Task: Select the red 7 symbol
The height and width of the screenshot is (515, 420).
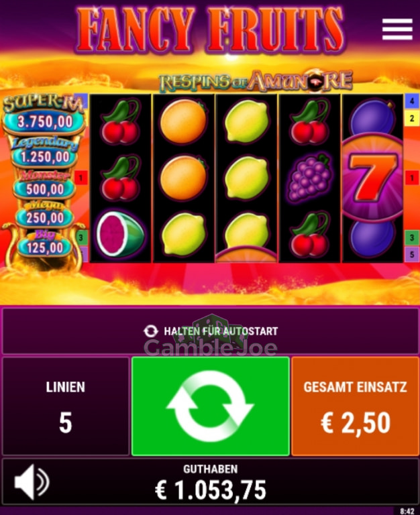Action: pyautogui.click(x=372, y=178)
